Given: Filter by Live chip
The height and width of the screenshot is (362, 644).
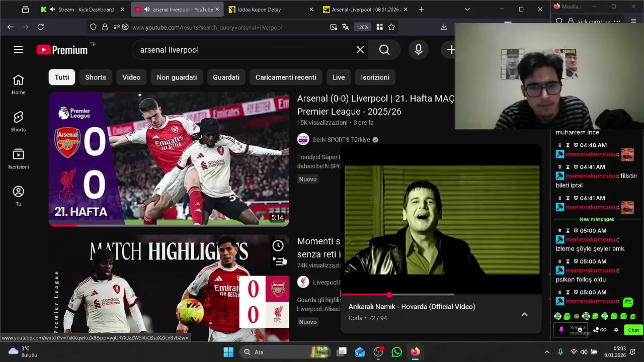Looking at the screenshot, I should (339, 77).
